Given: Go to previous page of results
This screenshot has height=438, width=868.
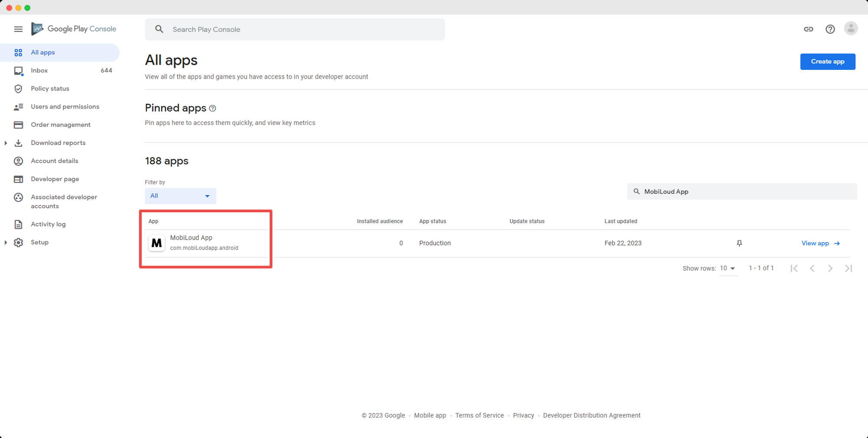Looking at the screenshot, I should pos(812,268).
